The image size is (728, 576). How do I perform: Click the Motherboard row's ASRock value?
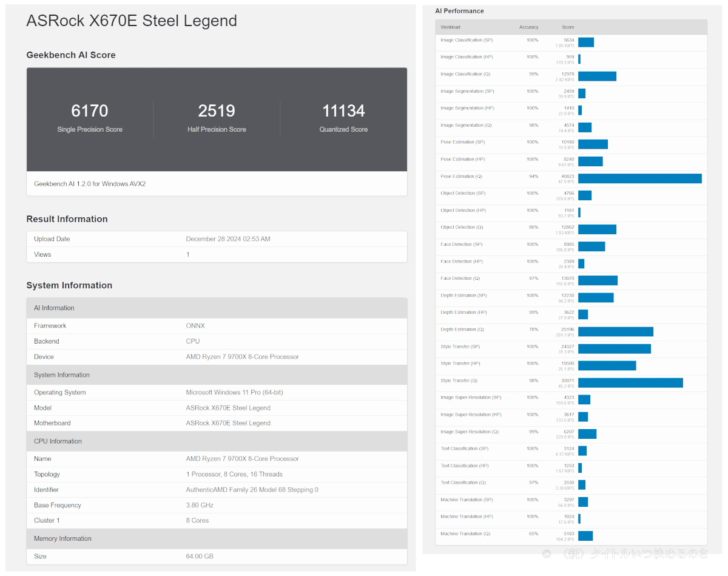pos(228,423)
